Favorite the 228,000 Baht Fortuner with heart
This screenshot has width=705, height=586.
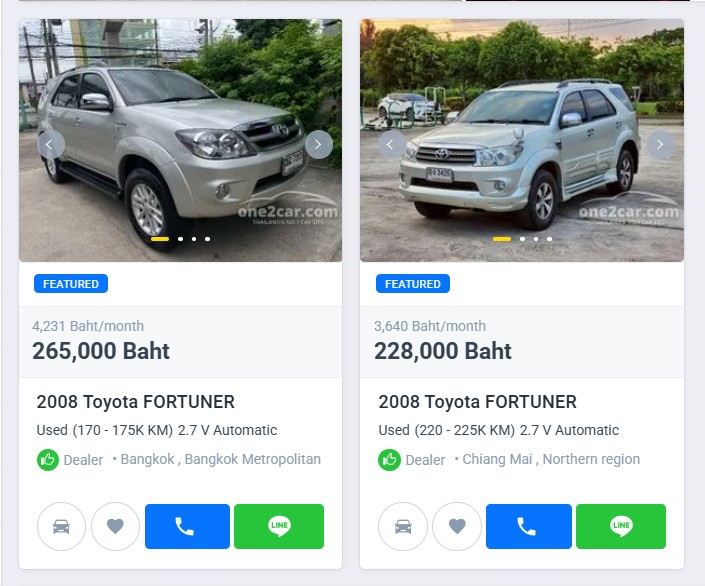click(x=457, y=526)
